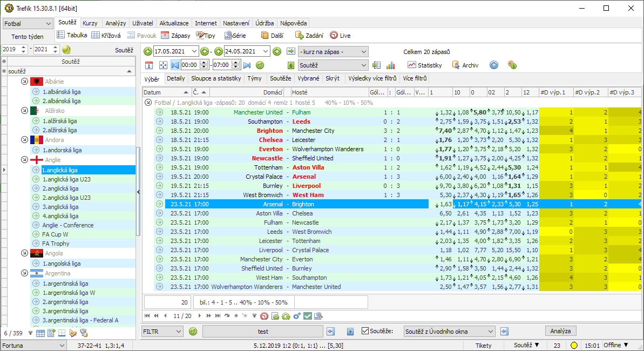Open the Fotbal sport dropdown

pos(28,23)
